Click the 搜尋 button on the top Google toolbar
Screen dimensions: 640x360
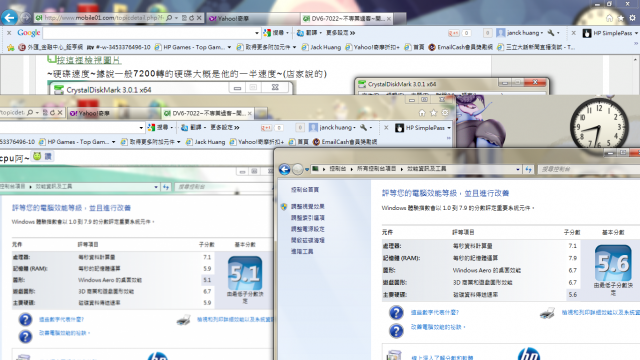(x=276, y=33)
